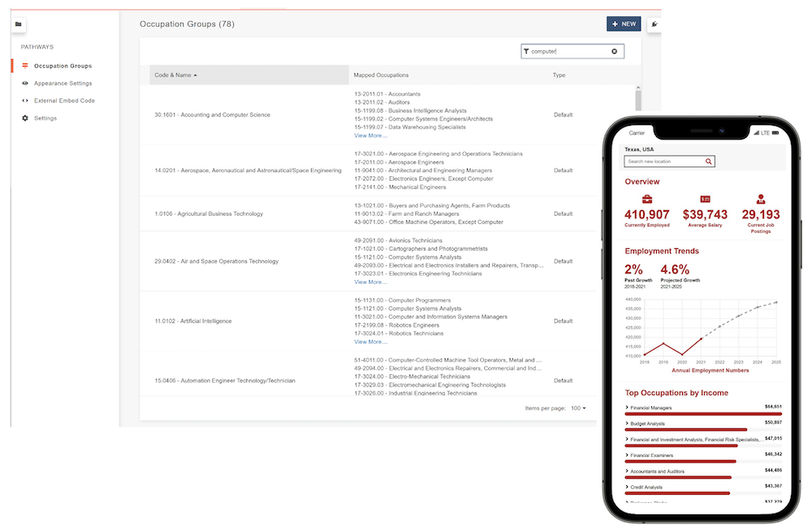Tap the 4.6% Projected Growth value
Screen dimensions: 812x529
click(x=675, y=269)
